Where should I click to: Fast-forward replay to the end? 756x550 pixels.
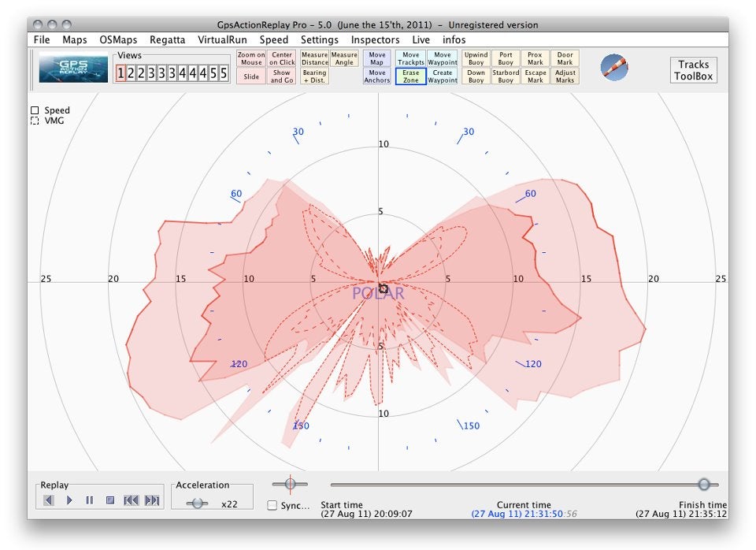152,500
